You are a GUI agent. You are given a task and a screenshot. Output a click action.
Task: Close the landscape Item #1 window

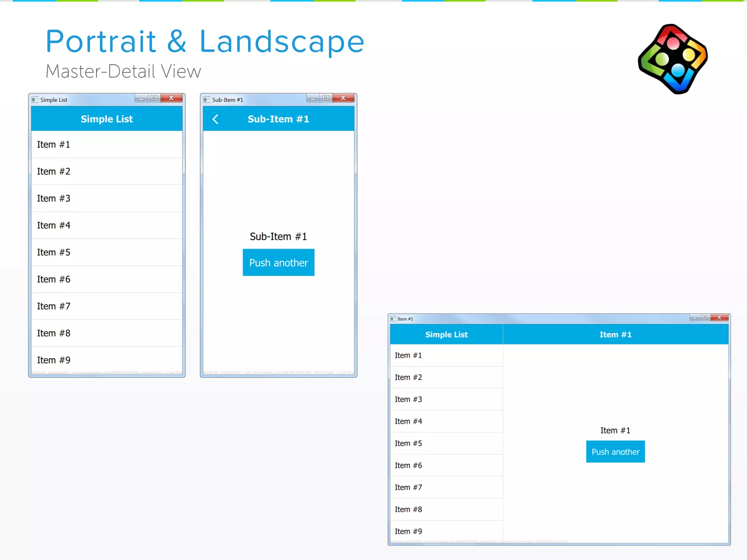(719, 317)
